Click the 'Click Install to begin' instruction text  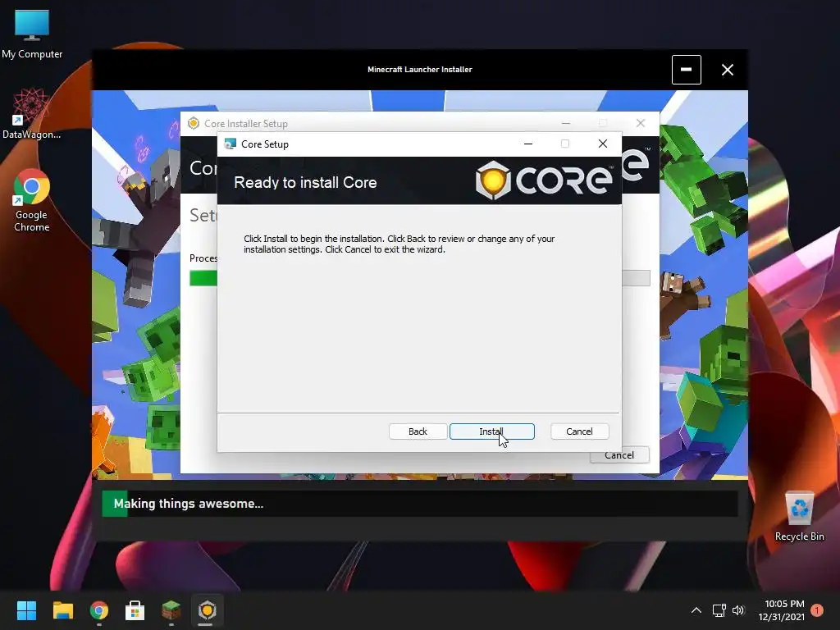click(x=399, y=244)
